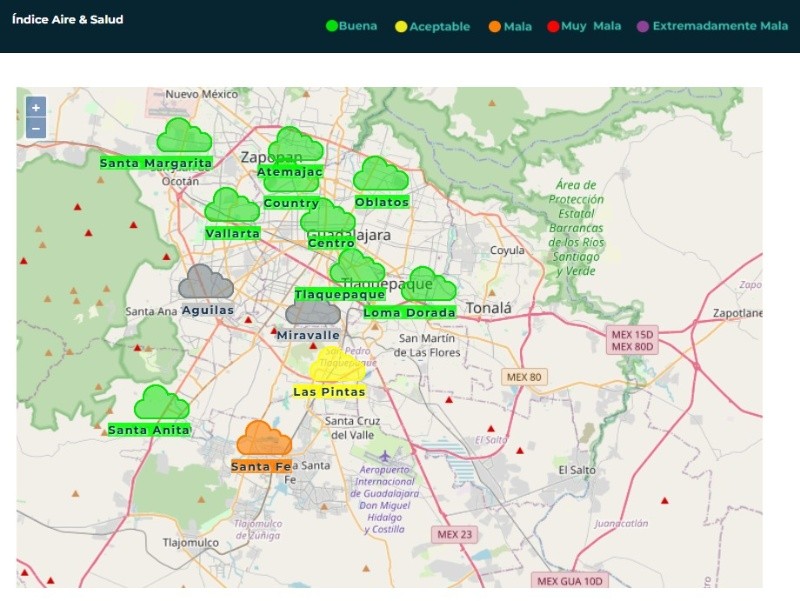Screen dimensions: 800x601
Task: Click the orange Mala legend dot
Action: tap(494, 26)
